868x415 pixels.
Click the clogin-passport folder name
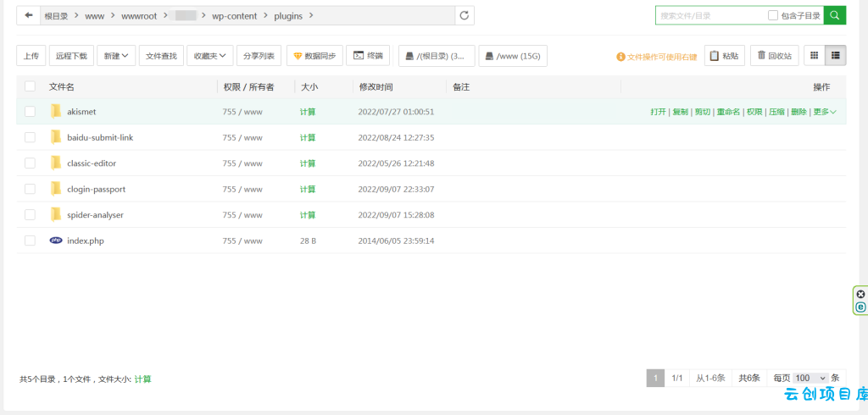pos(97,189)
